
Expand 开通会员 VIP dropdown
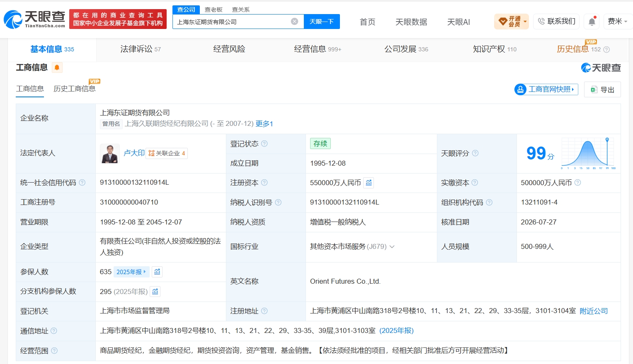(512, 22)
